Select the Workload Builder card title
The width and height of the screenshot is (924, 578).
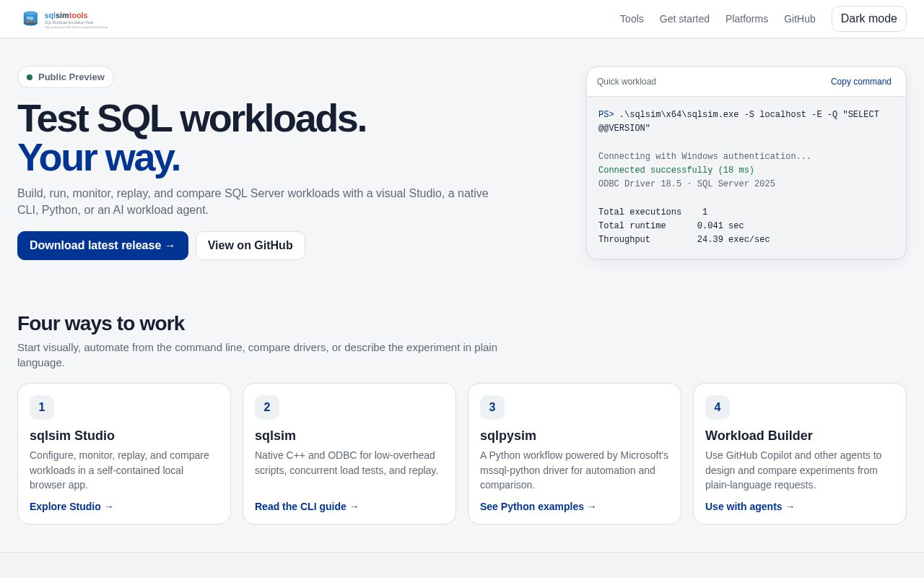[759, 436]
